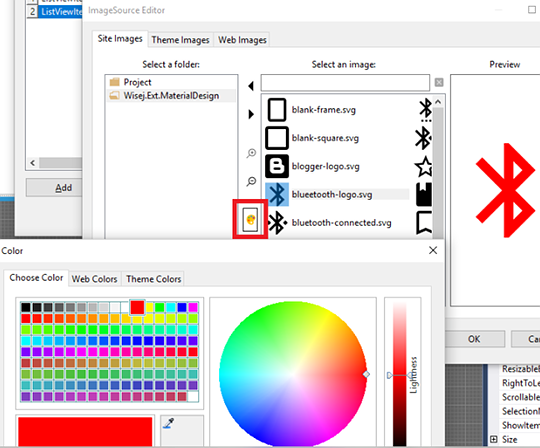Screen dimensions: 540x448
Task: Expand the Size property node
Action: (494, 439)
